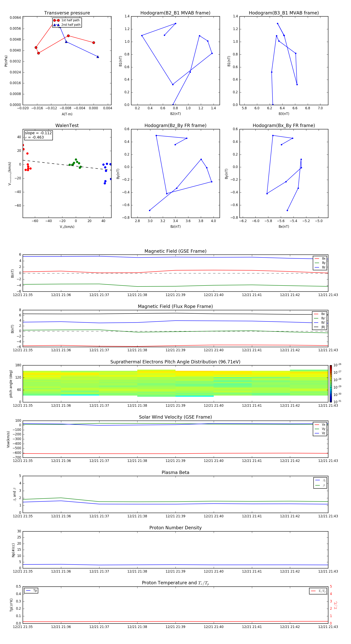
Task: Click the 'A(T·m)' x-axis label
Action: click(67, 114)
